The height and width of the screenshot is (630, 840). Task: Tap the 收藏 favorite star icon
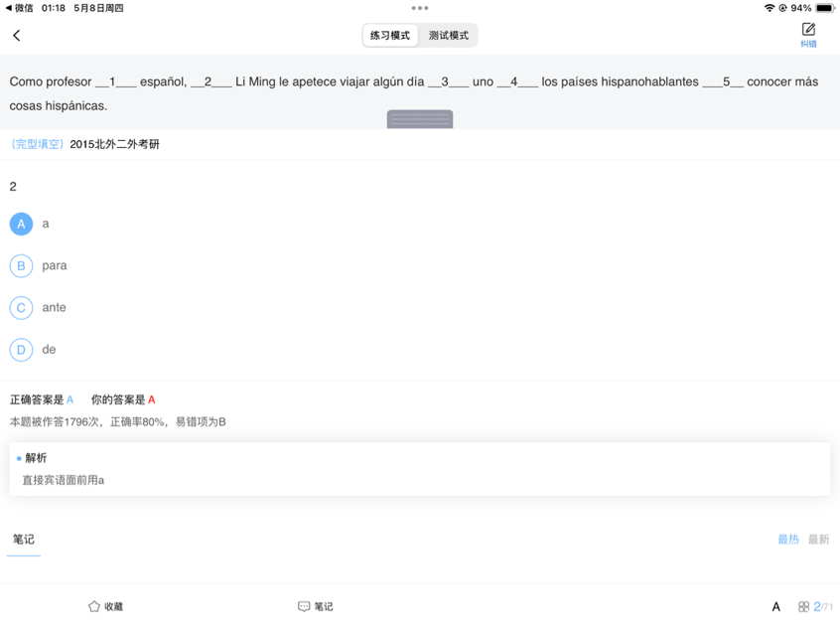pyautogui.click(x=105, y=606)
